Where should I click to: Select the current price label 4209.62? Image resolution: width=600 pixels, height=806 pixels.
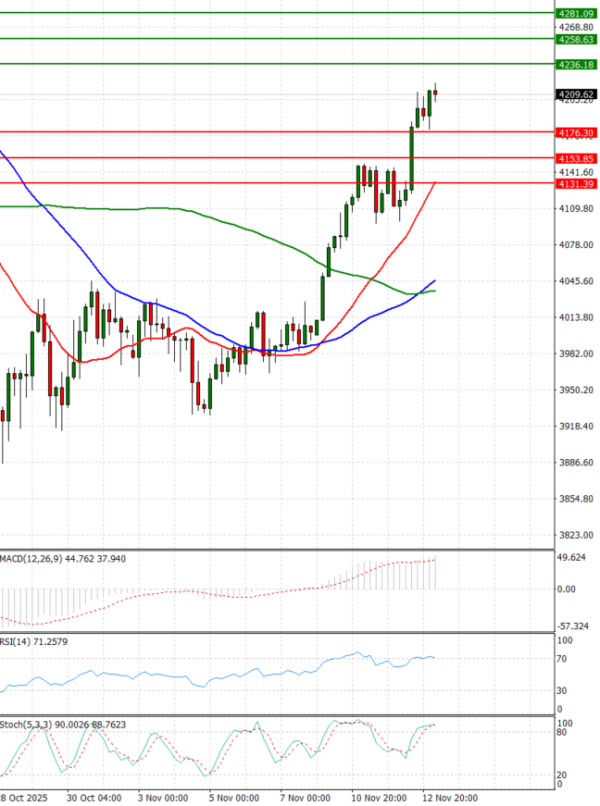[x=575, y=95]
